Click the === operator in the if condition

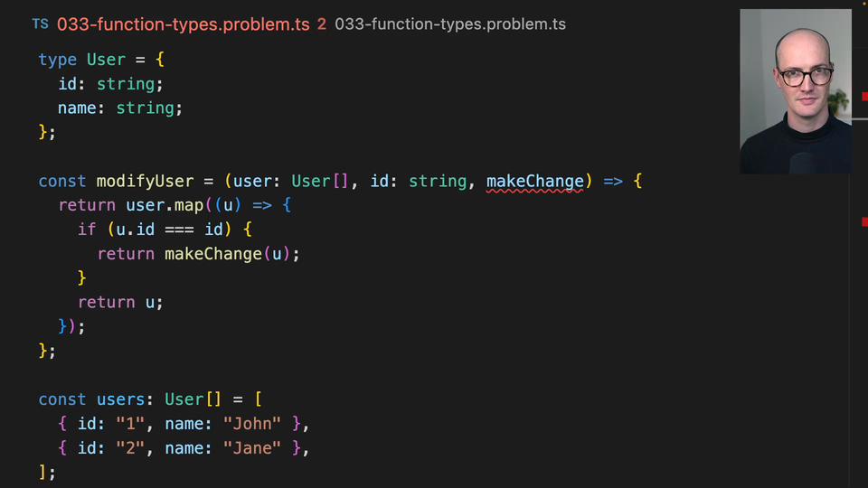pyautogui.click(x=179, y=230)
